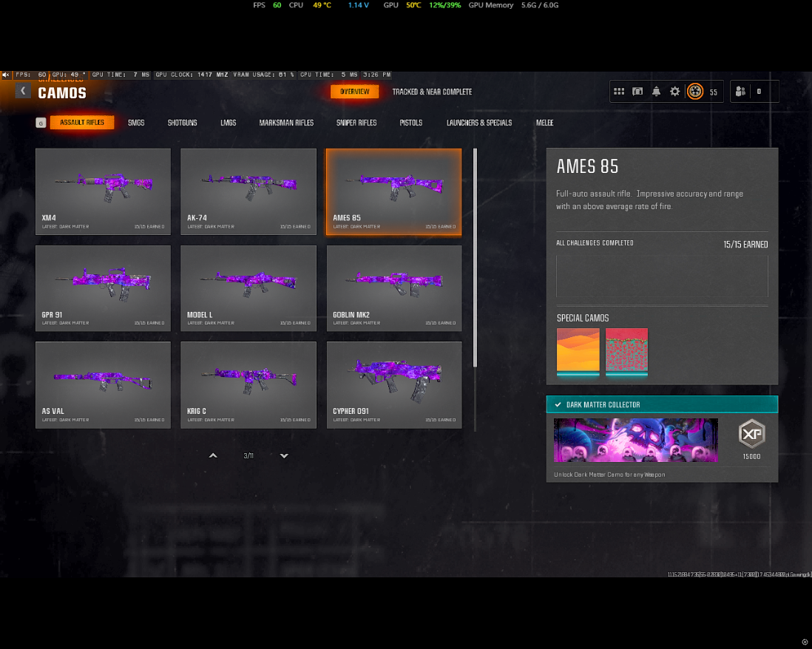The image size is (812, 649).
Task: Select the Cypher 091 weapon card
Action: pos(393,385)
